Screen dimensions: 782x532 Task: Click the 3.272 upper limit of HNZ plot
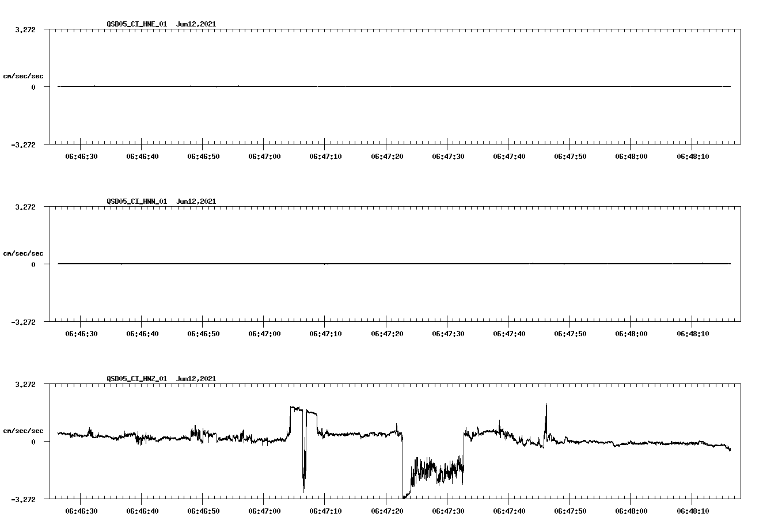click(x=25, y=384)
